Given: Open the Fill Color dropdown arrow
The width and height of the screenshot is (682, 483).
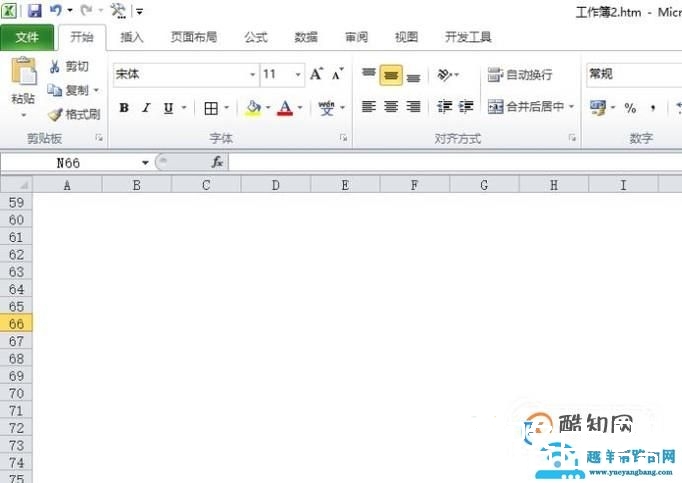Looking at the screenshot, I should pyautogui.click(x=268, y=107).
